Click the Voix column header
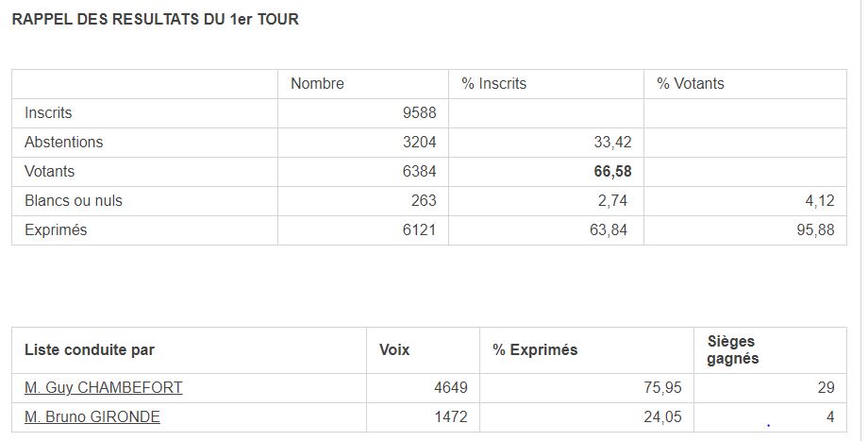Screen dimensions: 868x441 click(x=394, y=349)
